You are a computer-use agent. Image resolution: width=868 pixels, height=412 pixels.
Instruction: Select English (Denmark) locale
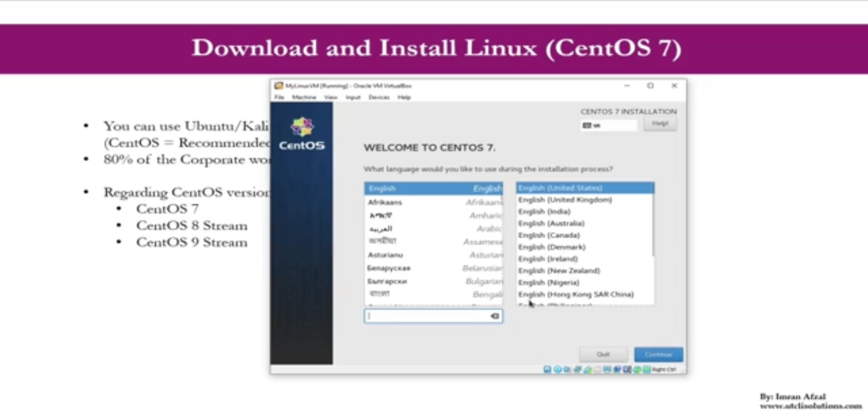pos(585,247)
